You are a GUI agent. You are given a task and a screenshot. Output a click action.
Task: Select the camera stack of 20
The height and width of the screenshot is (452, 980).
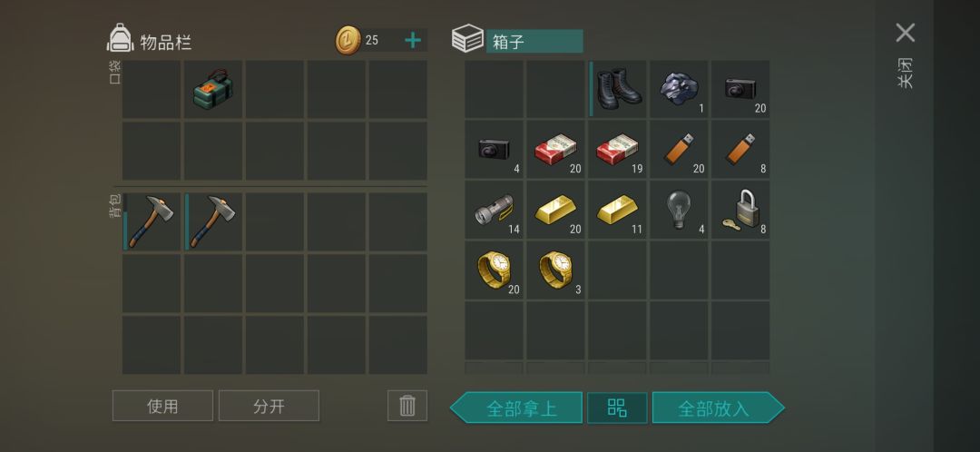point(740,89)
